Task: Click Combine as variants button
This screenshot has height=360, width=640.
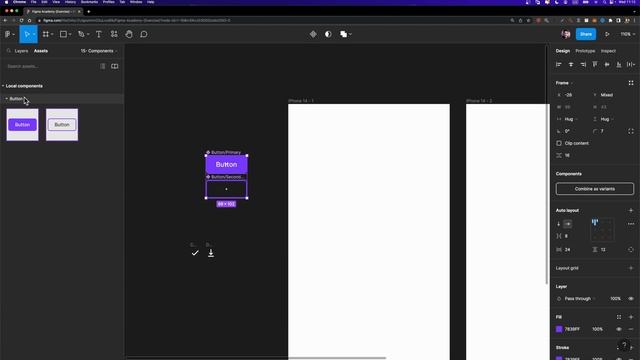Action: pyautogui.click(x=595, y=189)
